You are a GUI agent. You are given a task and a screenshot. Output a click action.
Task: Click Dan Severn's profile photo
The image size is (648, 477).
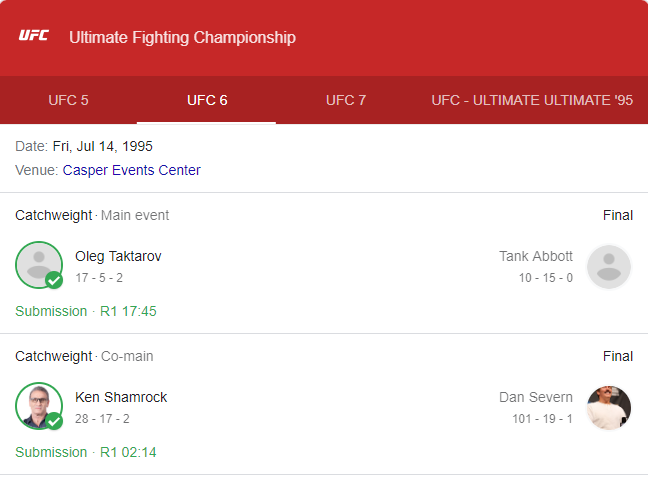tap(608, 407)
